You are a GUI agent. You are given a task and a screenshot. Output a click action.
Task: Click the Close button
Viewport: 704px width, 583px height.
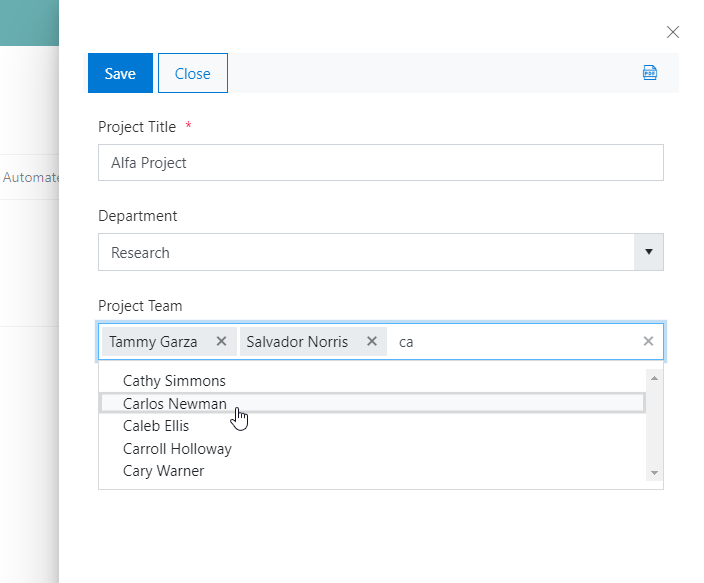point(193,73)
